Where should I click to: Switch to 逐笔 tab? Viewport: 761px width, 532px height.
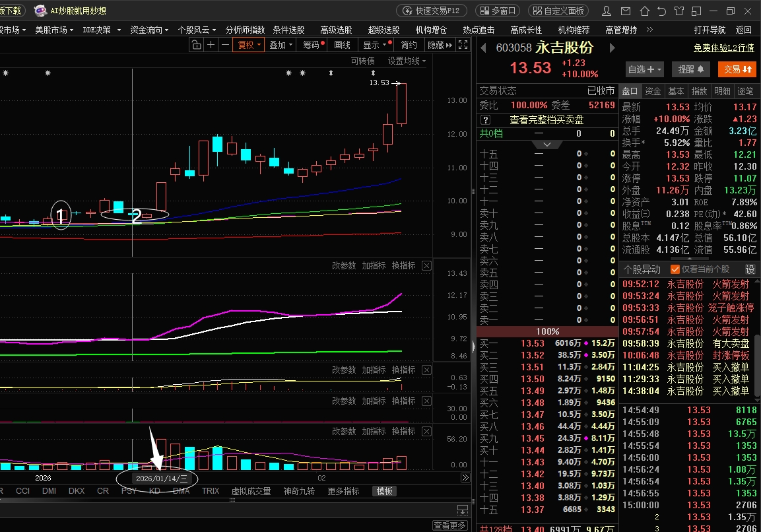(x=745, y=91)
